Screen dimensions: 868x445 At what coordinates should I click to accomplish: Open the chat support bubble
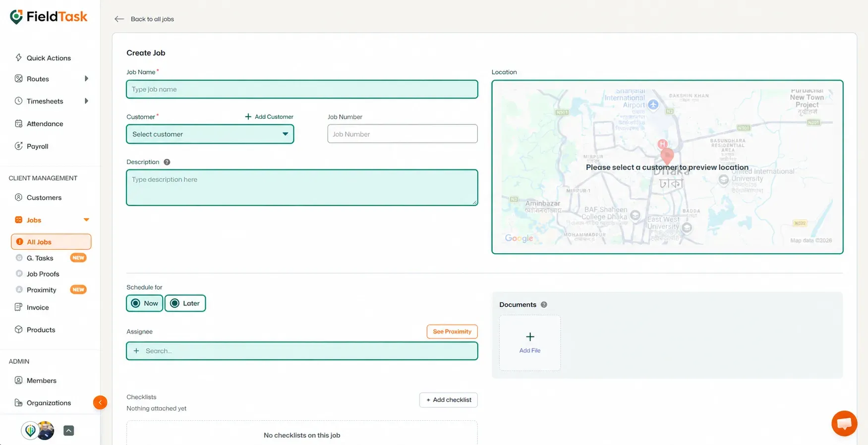pos(844,423)
